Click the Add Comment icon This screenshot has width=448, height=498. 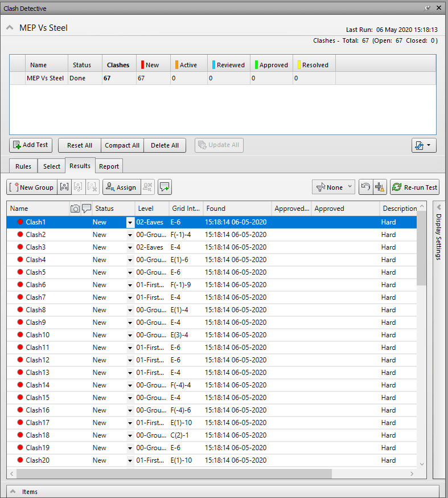(x=165, y=187)
